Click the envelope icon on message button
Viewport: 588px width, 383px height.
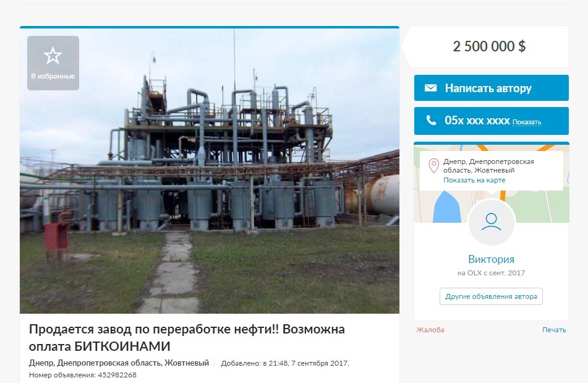[x=430, y=88]
